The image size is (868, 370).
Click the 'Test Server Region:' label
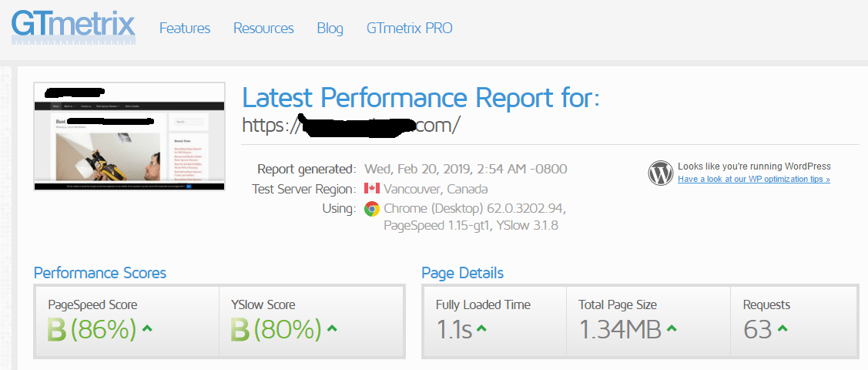tap(304, 189)
